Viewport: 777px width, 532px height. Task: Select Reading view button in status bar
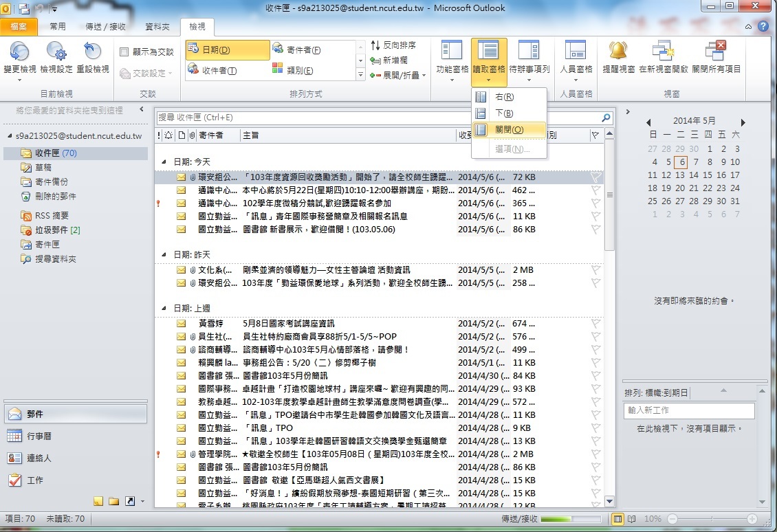coord(631,519)
